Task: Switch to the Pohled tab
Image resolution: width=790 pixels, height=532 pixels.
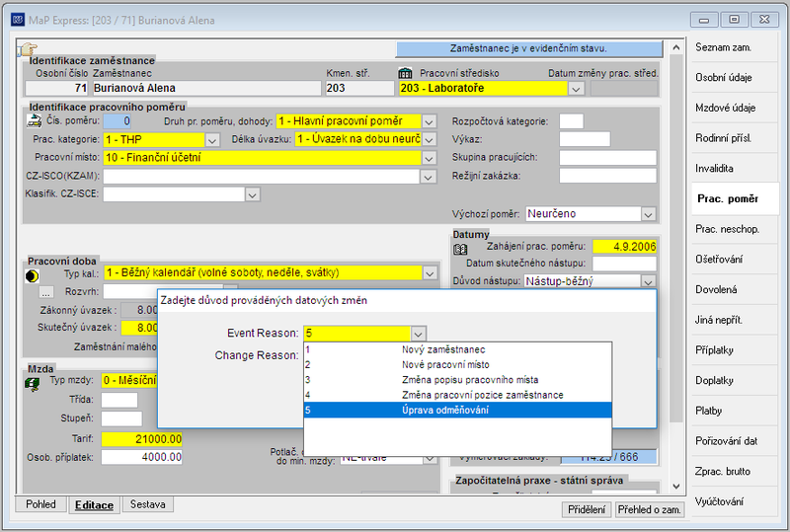Action: [x=40, y=504]
